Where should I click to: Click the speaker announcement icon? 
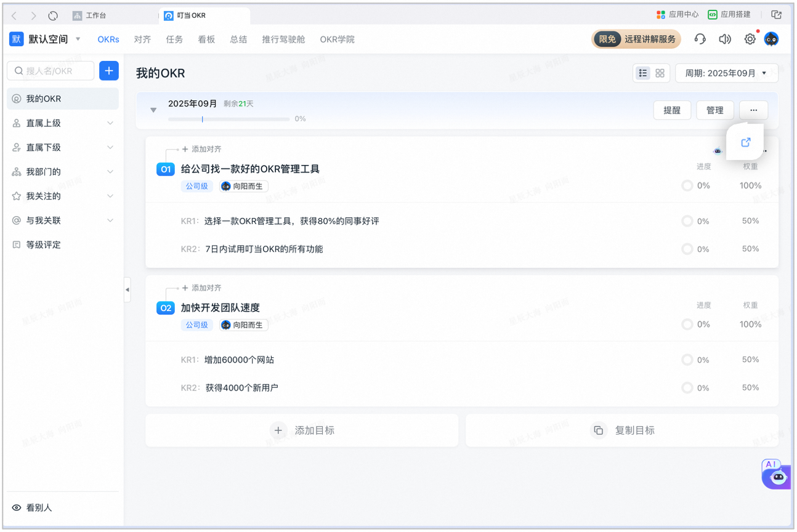(725, 39)
